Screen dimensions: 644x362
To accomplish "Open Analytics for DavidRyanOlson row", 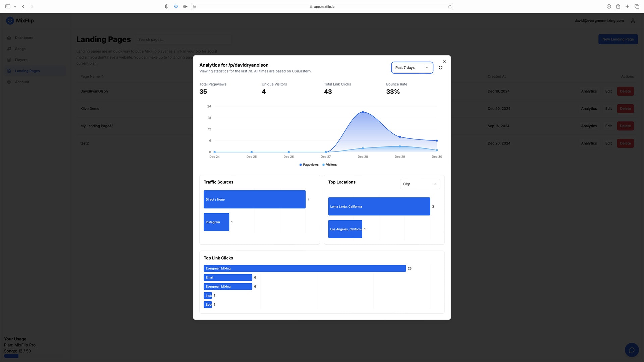I will click(589, 92).
